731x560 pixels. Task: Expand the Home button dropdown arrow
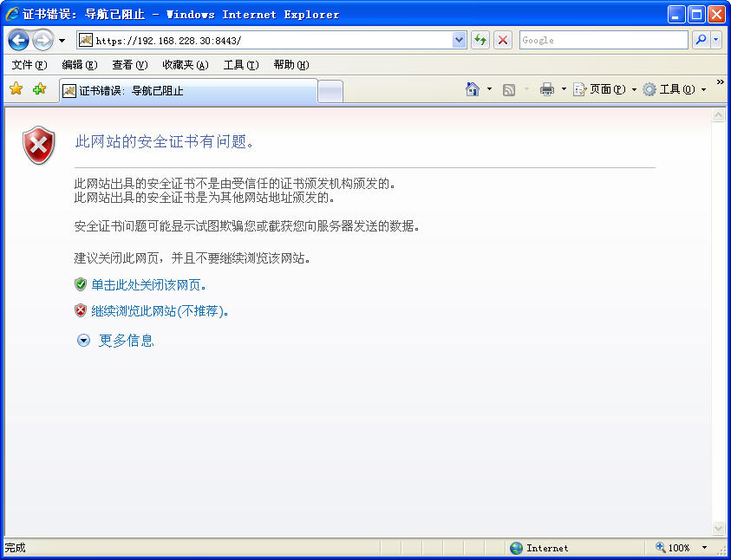pos(489,89)
